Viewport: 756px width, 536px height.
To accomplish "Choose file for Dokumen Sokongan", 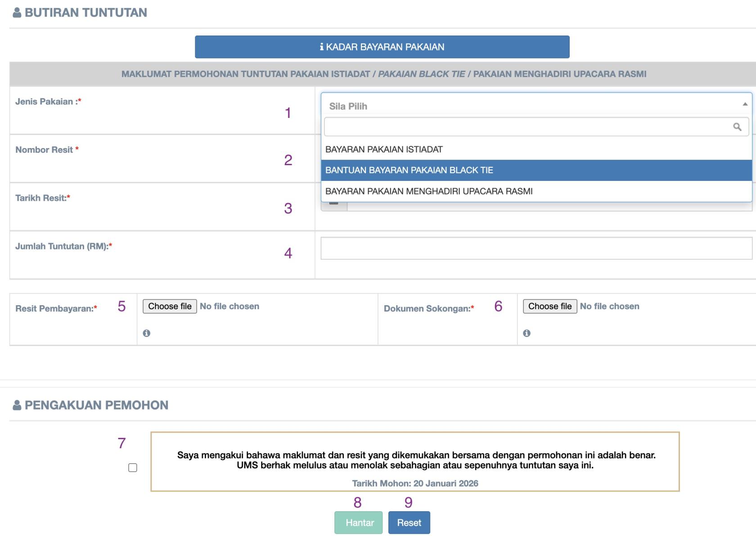I will pos(549,306).
